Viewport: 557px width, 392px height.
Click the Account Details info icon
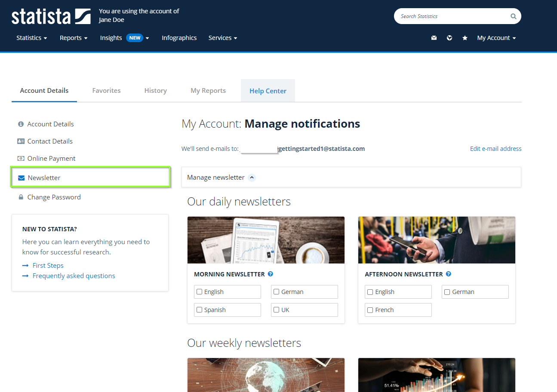[21, 124]
